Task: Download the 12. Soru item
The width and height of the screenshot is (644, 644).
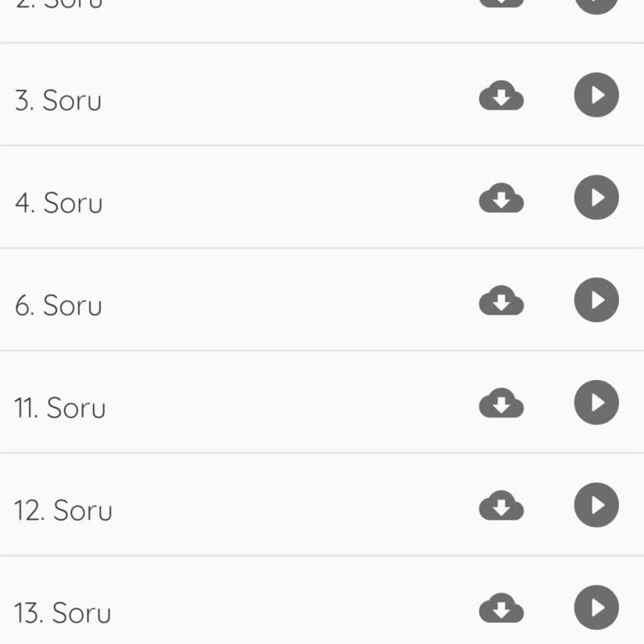Action: tap(501, 506)
